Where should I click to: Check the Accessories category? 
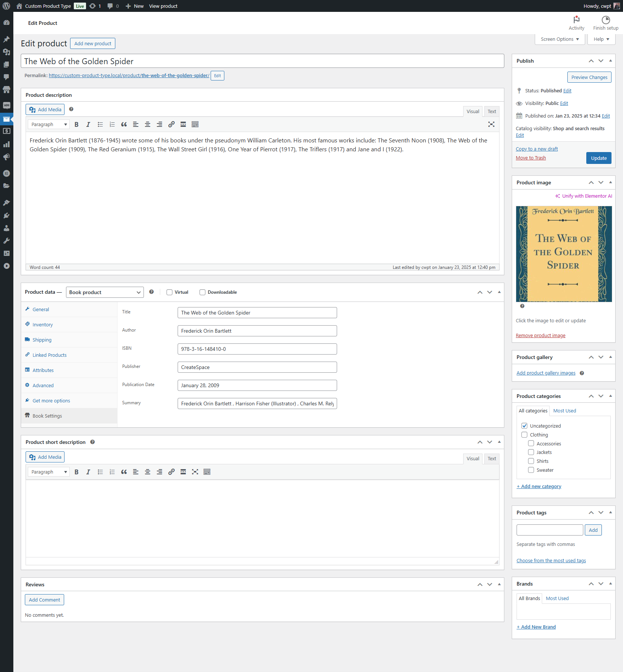coord(531,444)
